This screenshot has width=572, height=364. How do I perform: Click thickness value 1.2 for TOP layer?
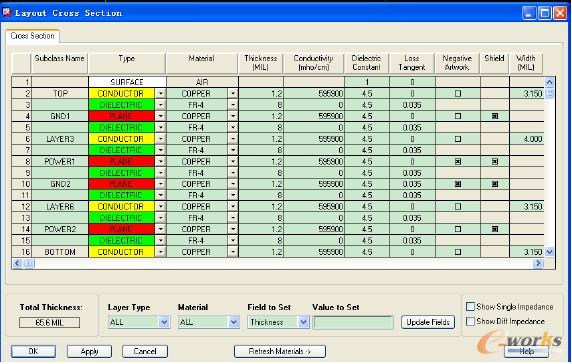pyautogui.click(x=261, y=94)
